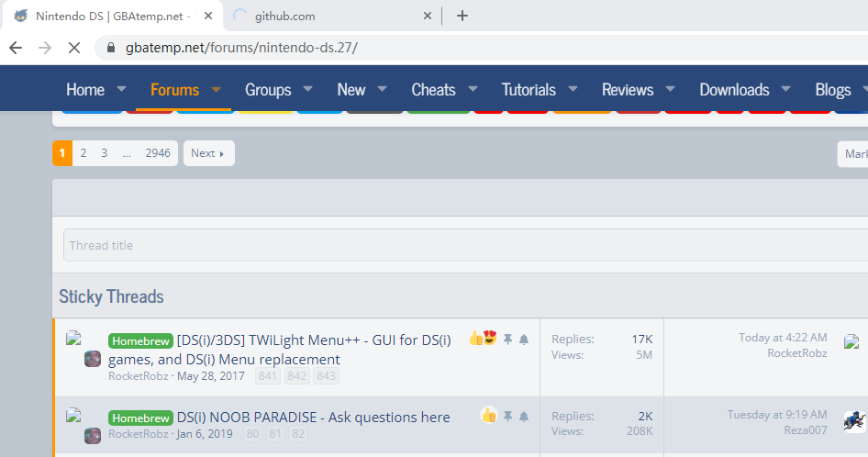Open page 81 of NOOB PARADISE thread
This screenshot has width=868, height=457.
(275, 434)
